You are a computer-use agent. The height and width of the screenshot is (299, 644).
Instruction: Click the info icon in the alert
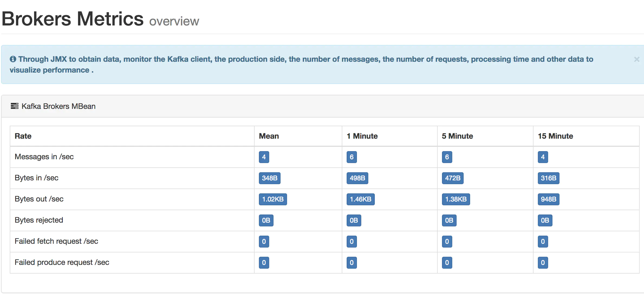(x=13, y=59)
